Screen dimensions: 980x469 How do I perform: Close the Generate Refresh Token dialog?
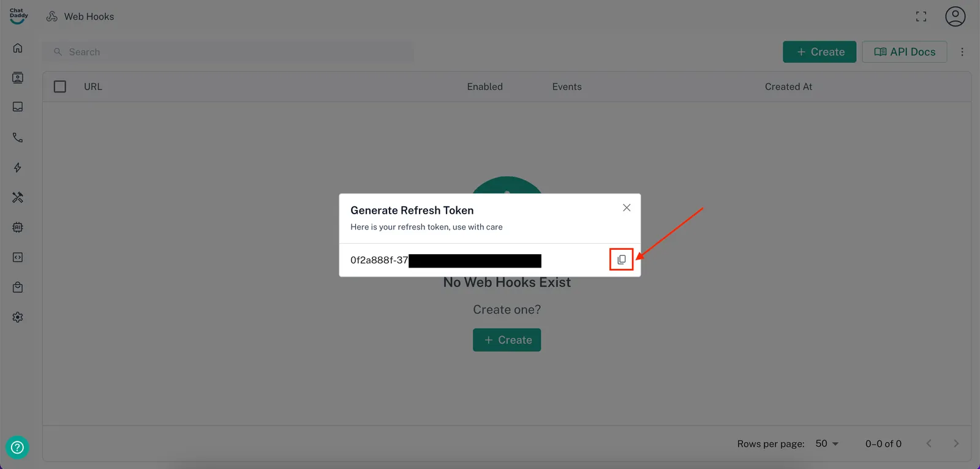[626, 208]
